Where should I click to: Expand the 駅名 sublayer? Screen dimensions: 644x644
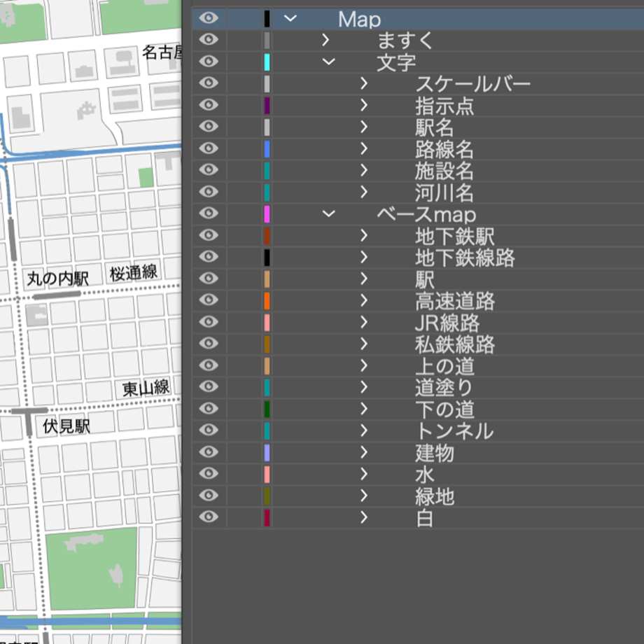[364, 127]
